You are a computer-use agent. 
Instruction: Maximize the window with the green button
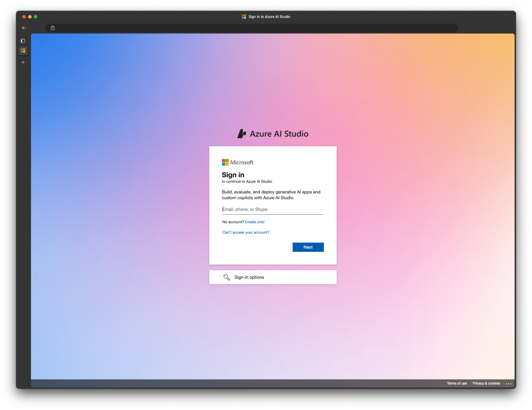tap(36, 17)
